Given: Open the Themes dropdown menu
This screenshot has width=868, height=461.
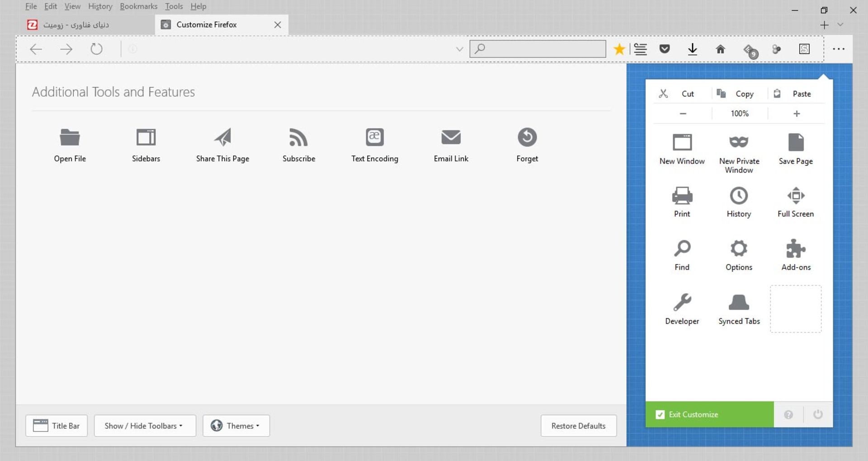Looking at the screenshot, I should 236,426.
